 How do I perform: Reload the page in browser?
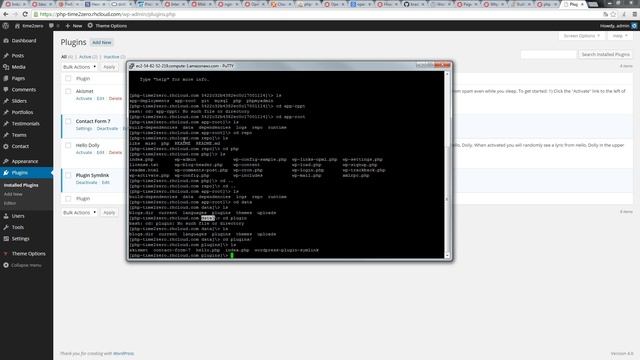pos(25,14)
